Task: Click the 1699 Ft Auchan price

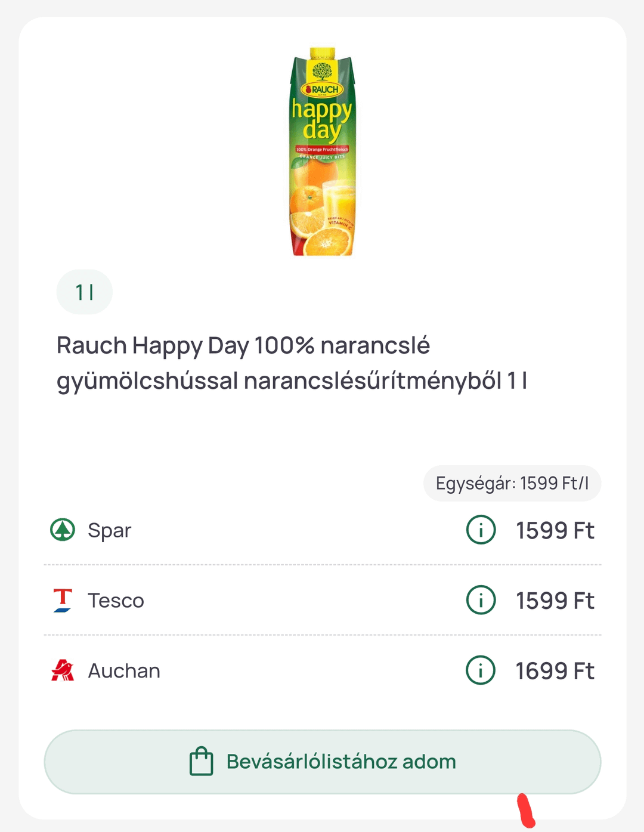Action: click(x=555, y=671)
